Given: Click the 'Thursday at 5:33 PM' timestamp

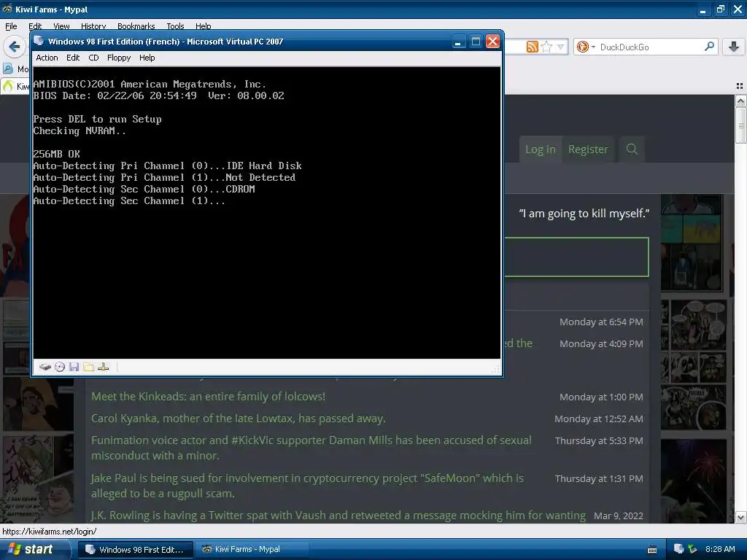Looking at the screenshot, I should [x=599, y=441].
